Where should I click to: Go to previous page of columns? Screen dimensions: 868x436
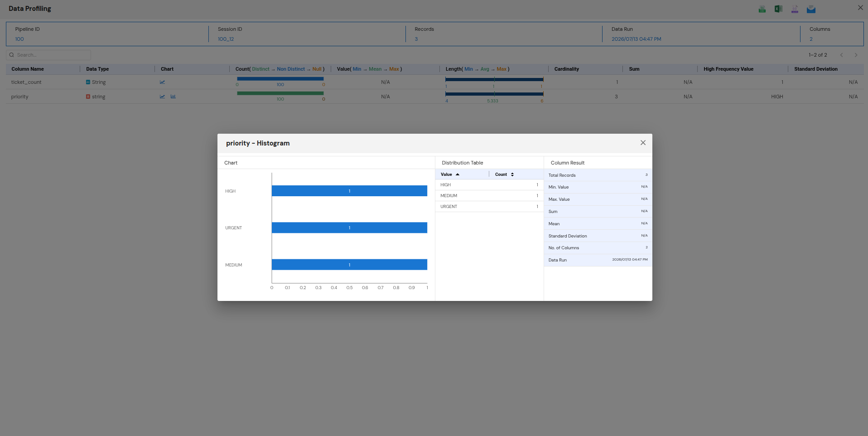(841, 55)
